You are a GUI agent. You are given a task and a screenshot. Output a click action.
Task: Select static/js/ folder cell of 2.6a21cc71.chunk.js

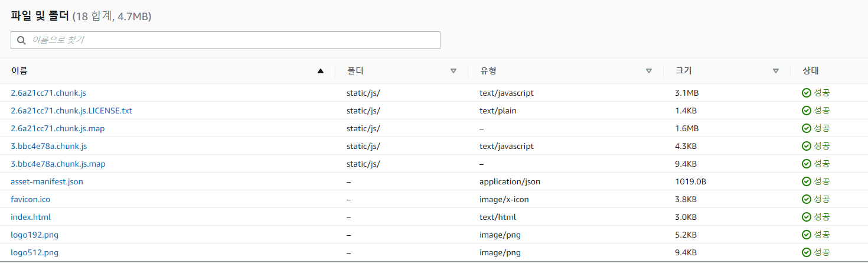(x=363, y=93)
